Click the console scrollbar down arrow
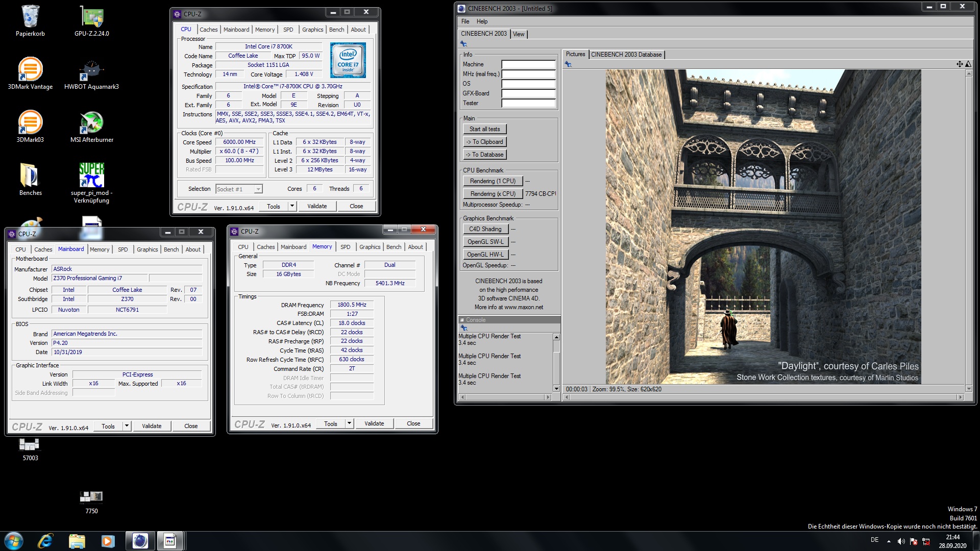The image size is (980, 551). 556,389
